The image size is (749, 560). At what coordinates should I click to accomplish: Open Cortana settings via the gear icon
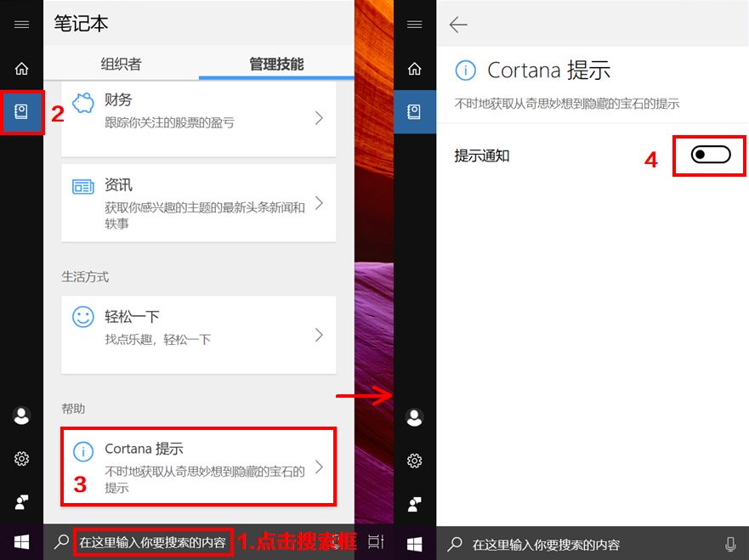[21, 459]
